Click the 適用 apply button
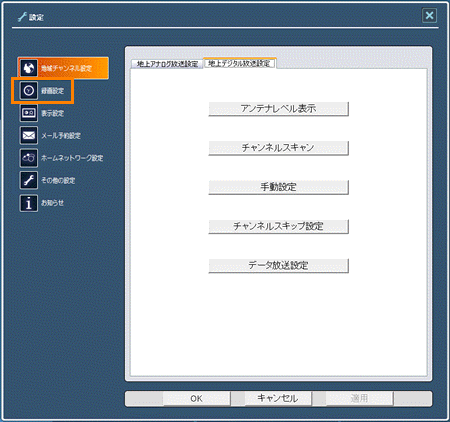This screenshot has height=422, width=450. click(x=359, y=398)
